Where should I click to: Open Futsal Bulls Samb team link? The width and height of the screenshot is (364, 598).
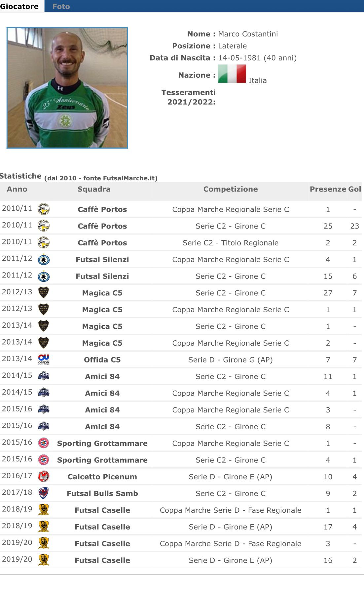[x=102, y=493]
